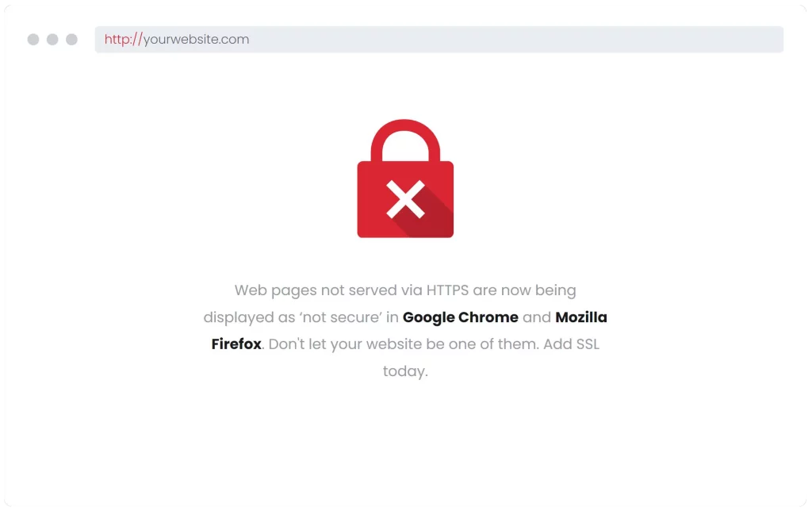Click the Add SSL text

coord(571,344)
